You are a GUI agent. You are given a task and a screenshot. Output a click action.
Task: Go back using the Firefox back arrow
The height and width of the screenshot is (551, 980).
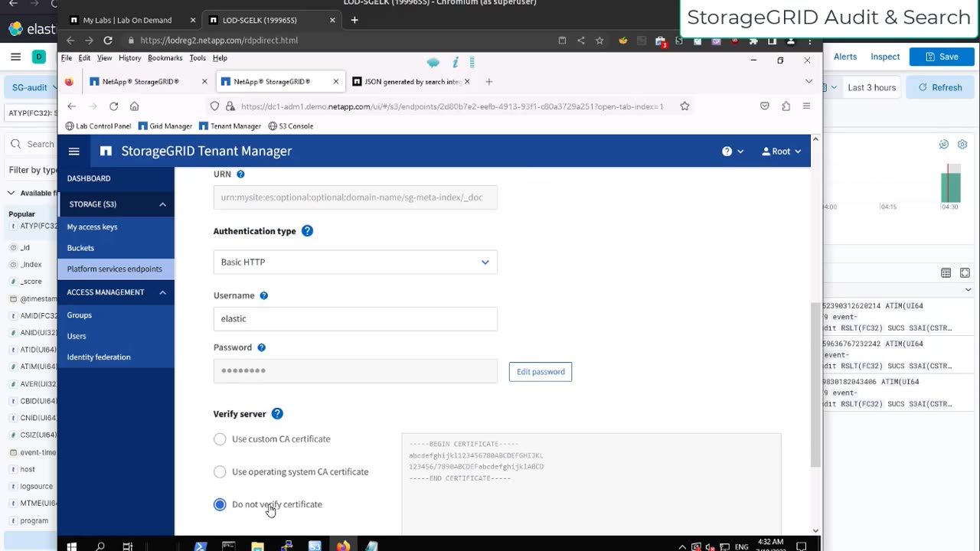pos(71,106)
